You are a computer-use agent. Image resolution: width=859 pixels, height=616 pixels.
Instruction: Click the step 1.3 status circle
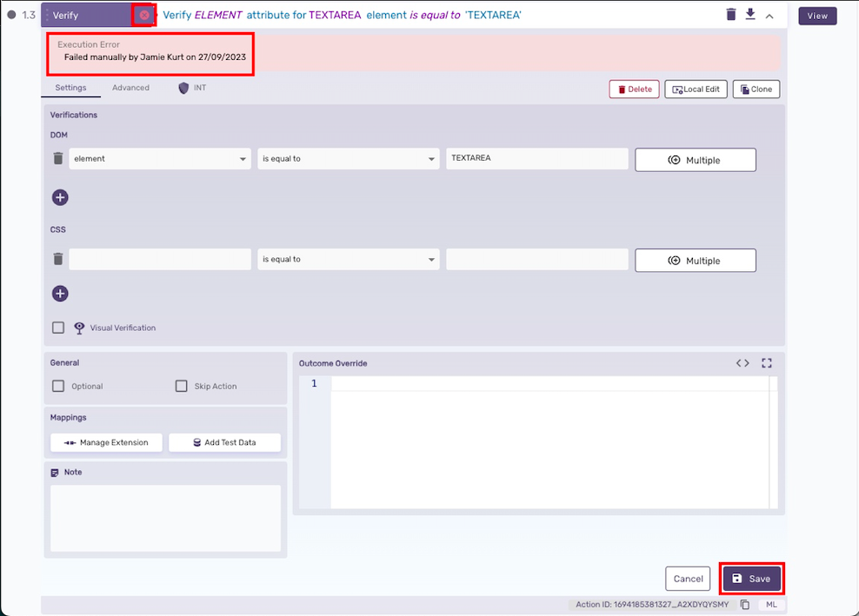click(11, 15)
